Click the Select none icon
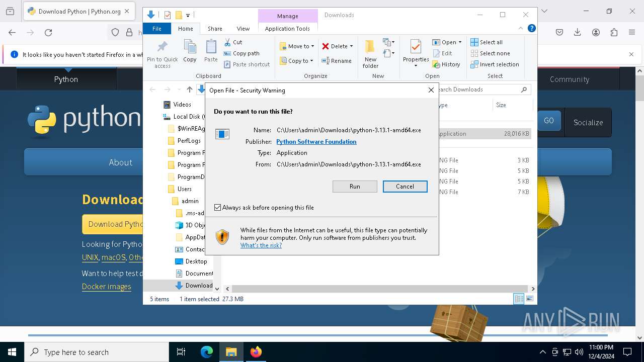Viewport: 644px width, 362px height. click(x=474, y=53)
